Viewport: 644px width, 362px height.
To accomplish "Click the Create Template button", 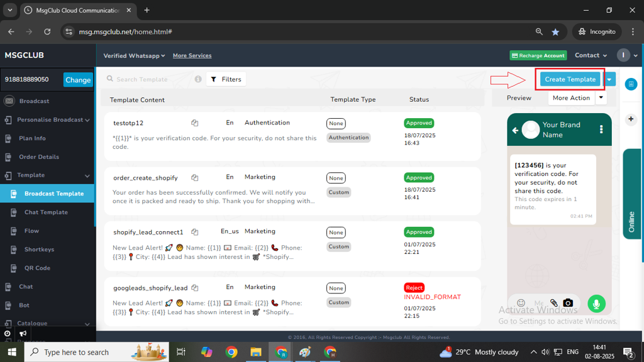I will tap(570, 80).
